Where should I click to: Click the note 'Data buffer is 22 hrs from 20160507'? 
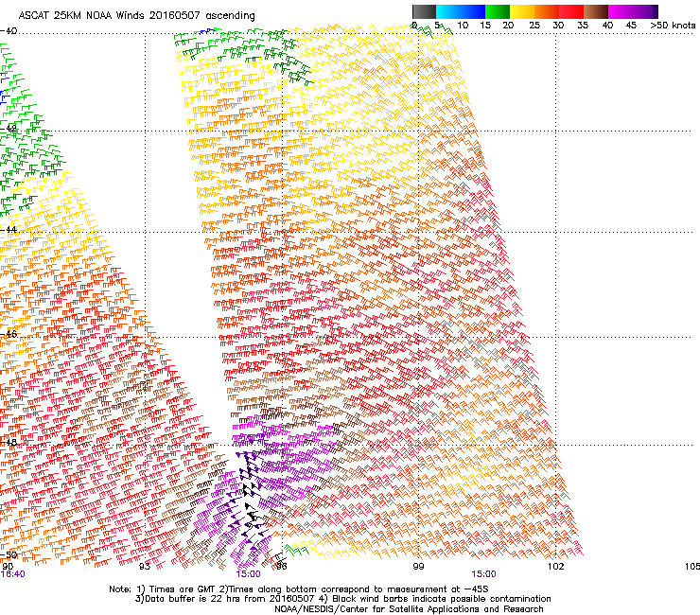click(228, 599)
